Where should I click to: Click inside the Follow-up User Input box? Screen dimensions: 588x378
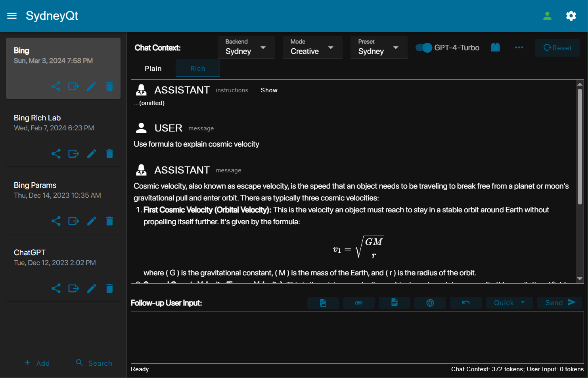(x=357, y=337)
